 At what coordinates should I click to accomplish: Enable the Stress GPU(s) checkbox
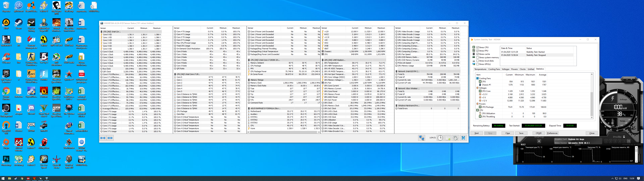(477, 64)
